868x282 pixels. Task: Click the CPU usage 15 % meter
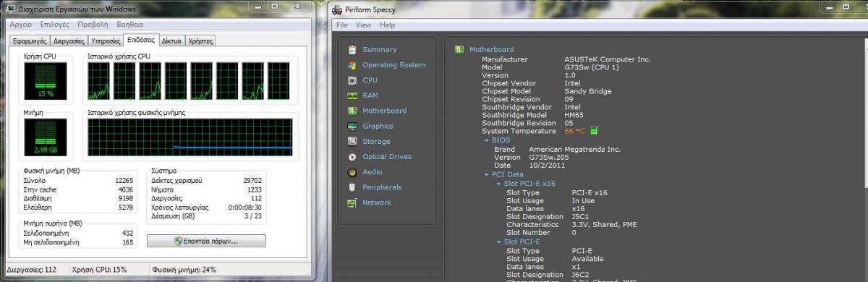click(46, 80)
